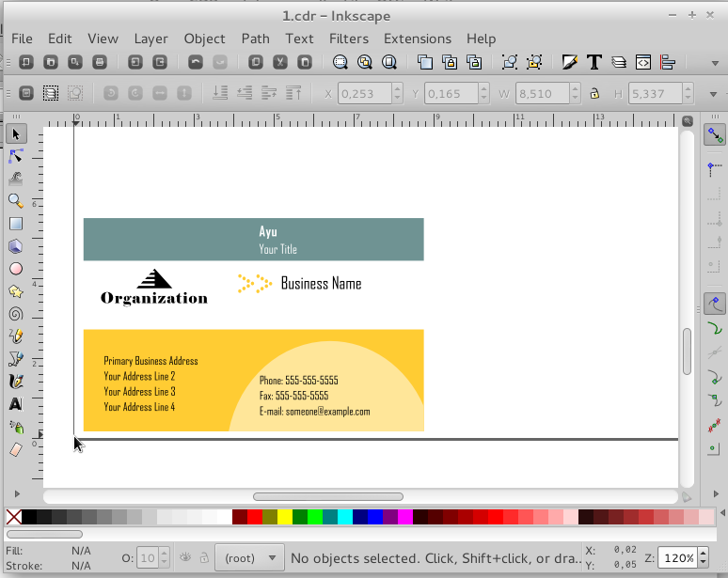Open the Extensions menu
Viewport: 728px width, 578px height.
pyautogui.click(x=418, y=39)
